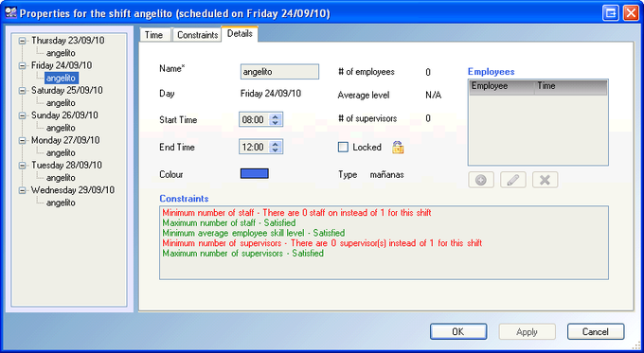Click 'Maximum number of supervisors - Satisfied' line
This screenshot has height=353, width=644.
242,254
